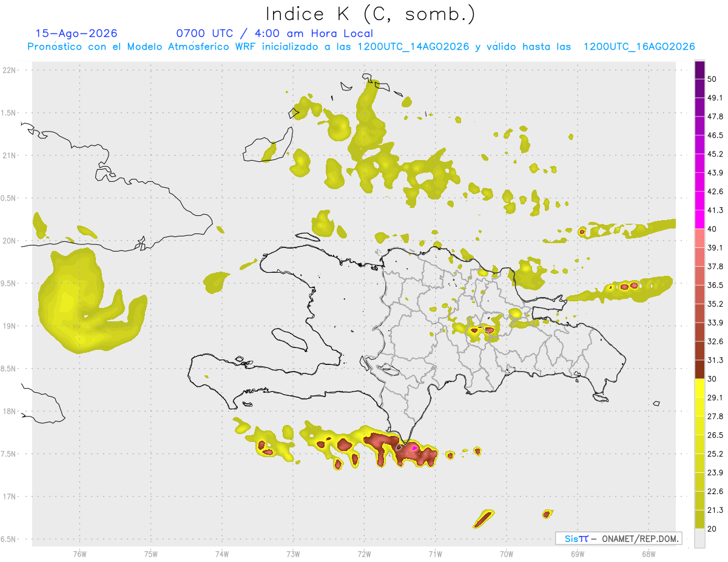Image resolution: width=728 pixels, height=562 pixels.
Task: Click the '21N' latitude label
Action: [10, 155]
